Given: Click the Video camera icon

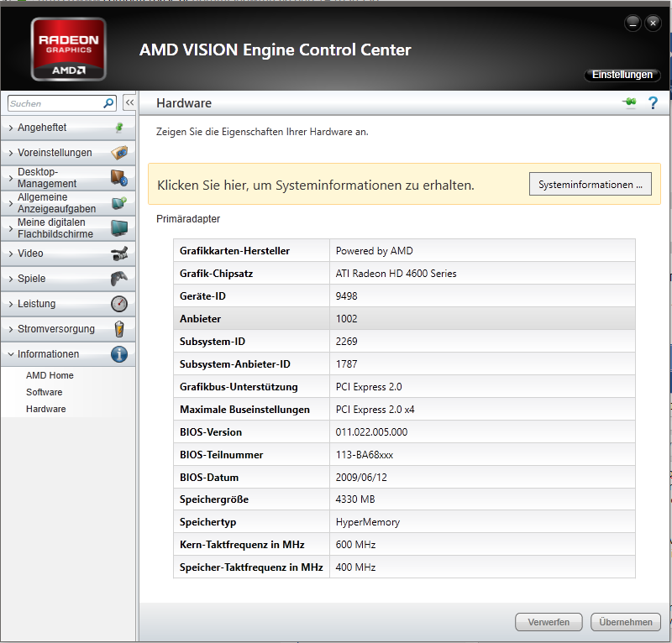Looking at the screenshot, I should (x=119, y=254).
